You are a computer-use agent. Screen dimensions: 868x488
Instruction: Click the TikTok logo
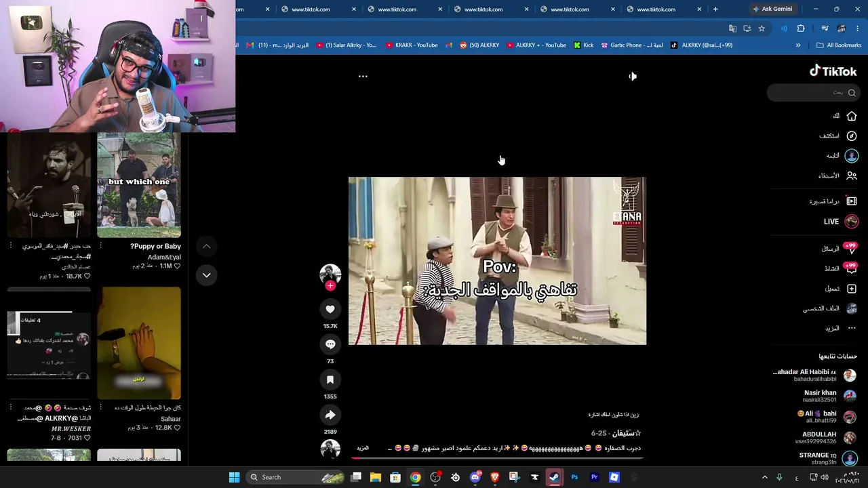tap(833, 71)
